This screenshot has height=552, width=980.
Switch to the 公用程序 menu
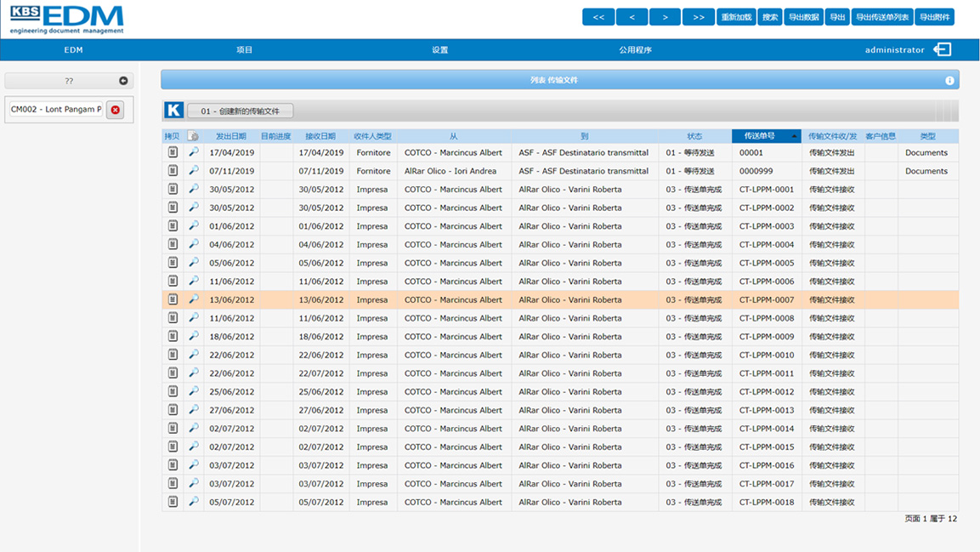635,49
